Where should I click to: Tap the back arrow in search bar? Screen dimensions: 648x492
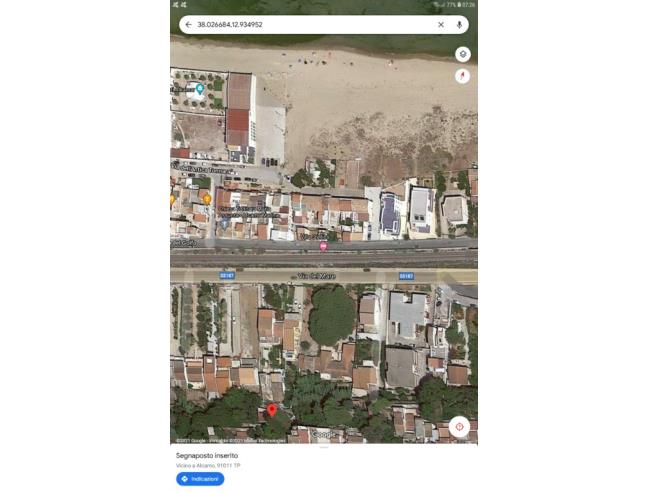click(x=188, y=25)
